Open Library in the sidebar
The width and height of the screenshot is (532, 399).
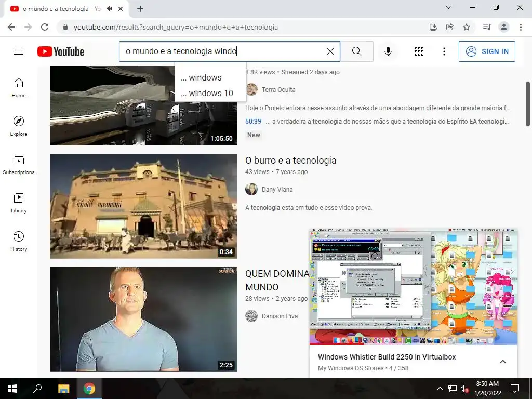(x=19, y=203)
